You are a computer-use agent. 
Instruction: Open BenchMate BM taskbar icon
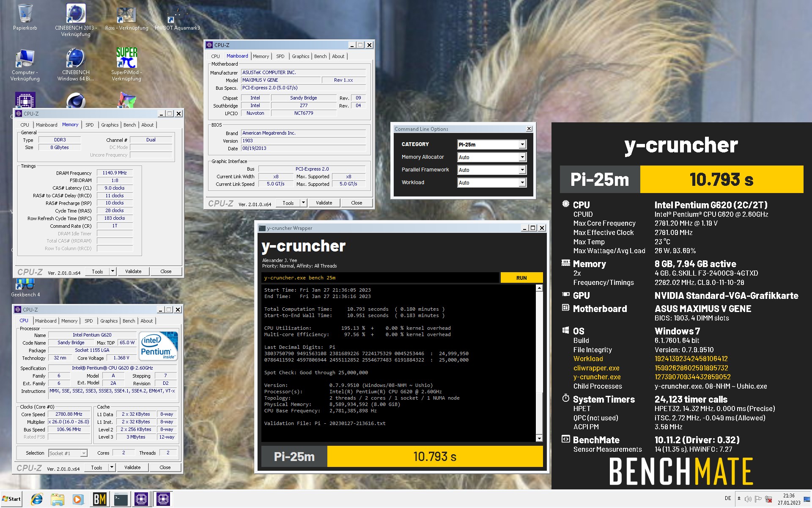coord(99,500)
